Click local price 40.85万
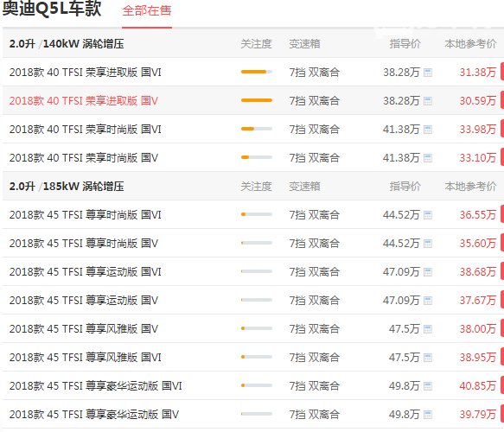 click(x=478, y=385)
